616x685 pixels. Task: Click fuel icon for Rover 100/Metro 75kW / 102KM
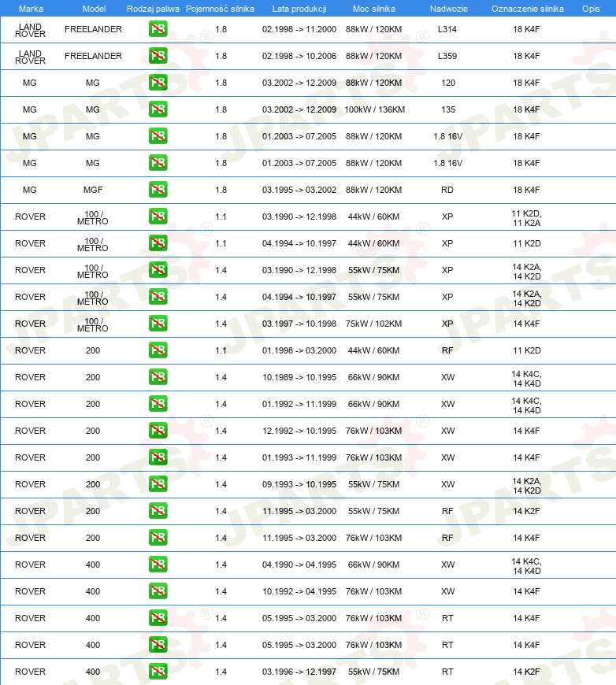(158, 324)
